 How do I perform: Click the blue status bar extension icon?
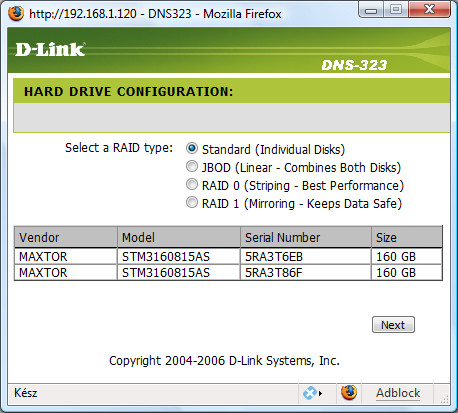309,393
